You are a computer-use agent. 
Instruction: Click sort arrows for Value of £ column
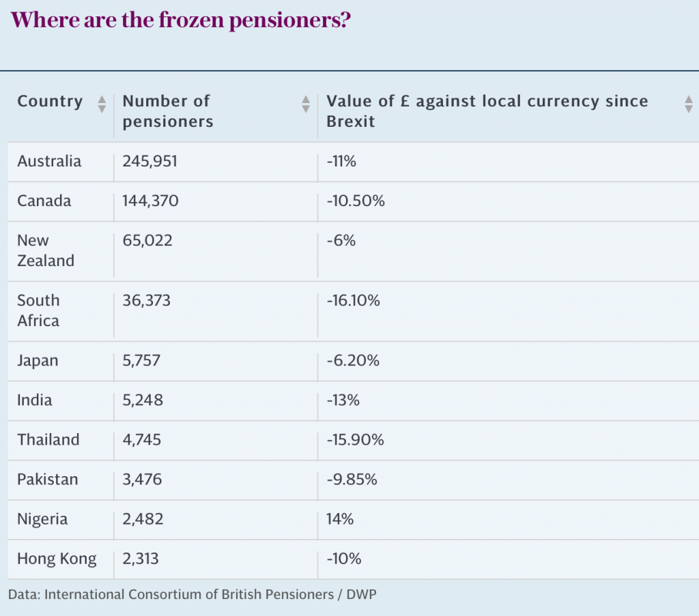point(688,104)
